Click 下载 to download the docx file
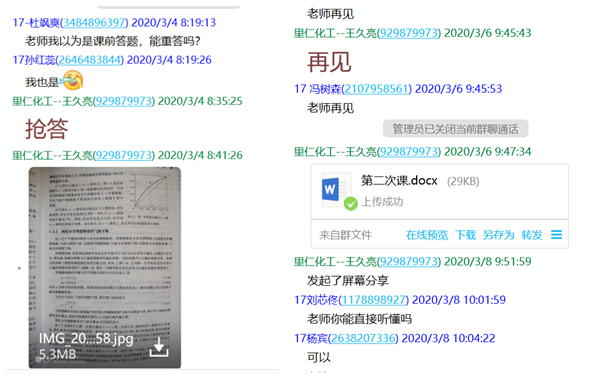Viewport: 600px width, 378px height. 465,235
